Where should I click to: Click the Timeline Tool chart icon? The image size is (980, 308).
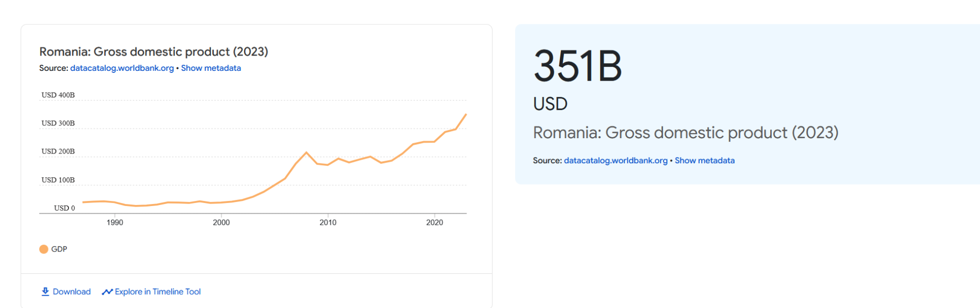tap(107, 292)
